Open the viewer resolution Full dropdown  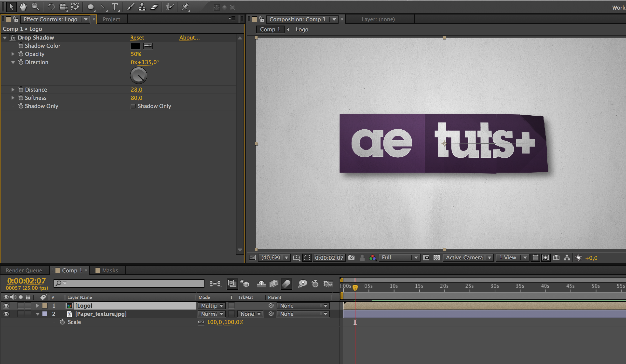point(399,257)
